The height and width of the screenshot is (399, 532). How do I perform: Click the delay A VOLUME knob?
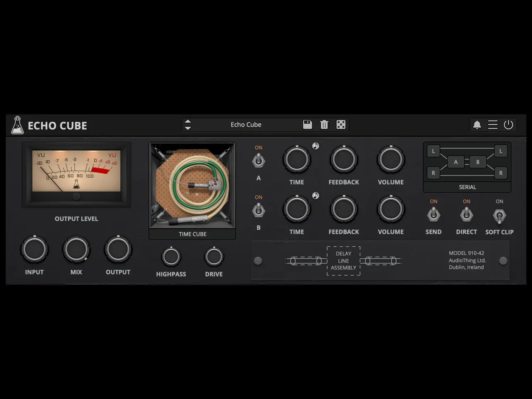[x=391, y=159]
